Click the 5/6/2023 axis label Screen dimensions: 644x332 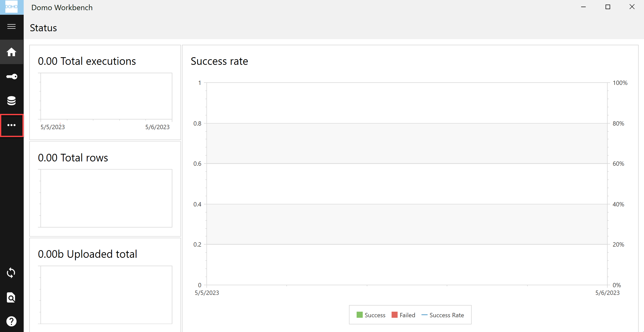[607, 293]
